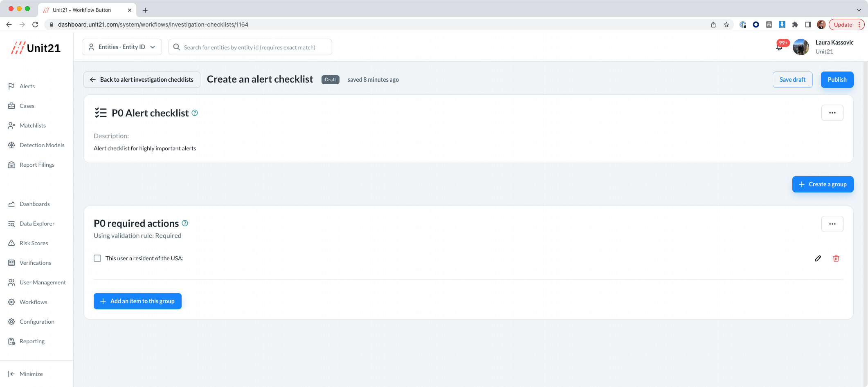
Task: Select Risk Scores in the sidebar
Action: point(34,243)
